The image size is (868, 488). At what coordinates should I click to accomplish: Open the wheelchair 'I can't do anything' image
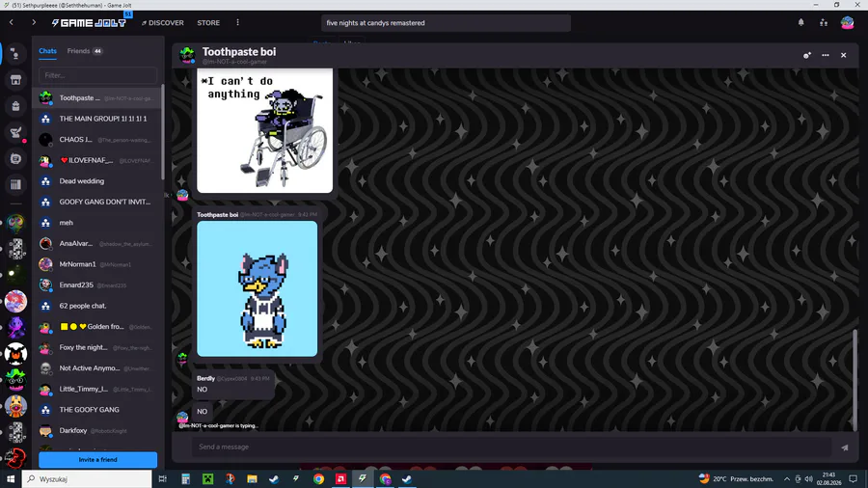[264, 130]
